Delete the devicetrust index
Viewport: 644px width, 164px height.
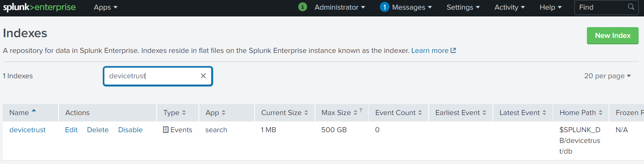(98, 130)
